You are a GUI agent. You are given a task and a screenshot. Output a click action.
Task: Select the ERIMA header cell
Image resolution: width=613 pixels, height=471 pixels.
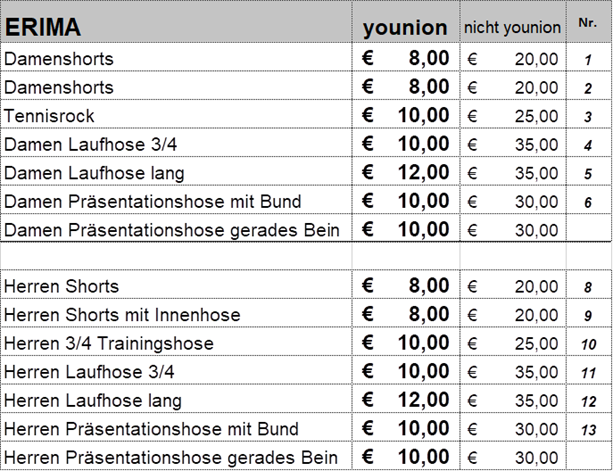(176, 21)
